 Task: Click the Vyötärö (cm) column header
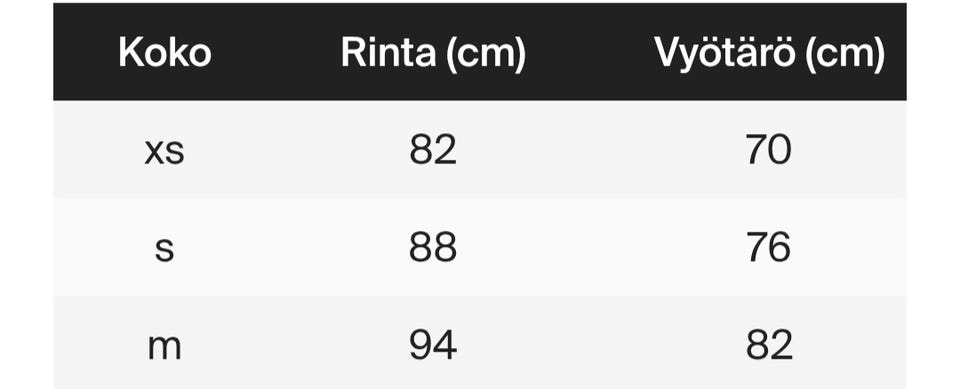click(x=769, y=52)
